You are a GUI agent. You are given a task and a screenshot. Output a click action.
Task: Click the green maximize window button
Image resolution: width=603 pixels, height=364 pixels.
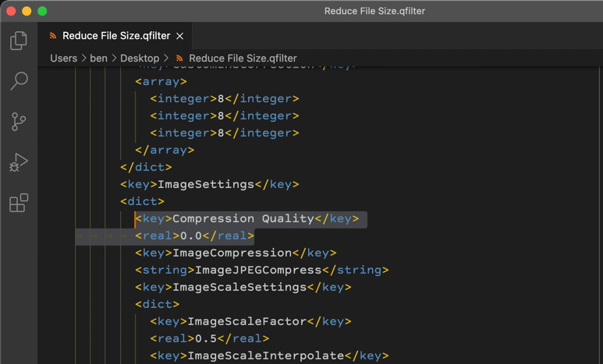42,11
